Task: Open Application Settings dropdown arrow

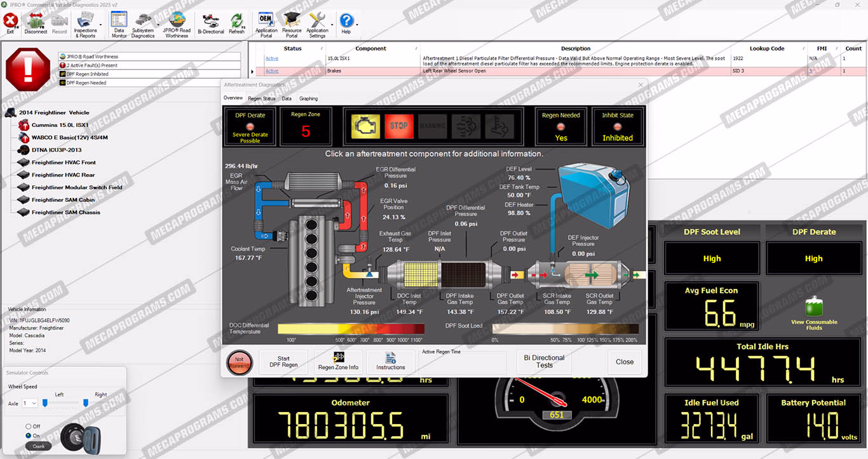Action: click(x=331, y=25)
